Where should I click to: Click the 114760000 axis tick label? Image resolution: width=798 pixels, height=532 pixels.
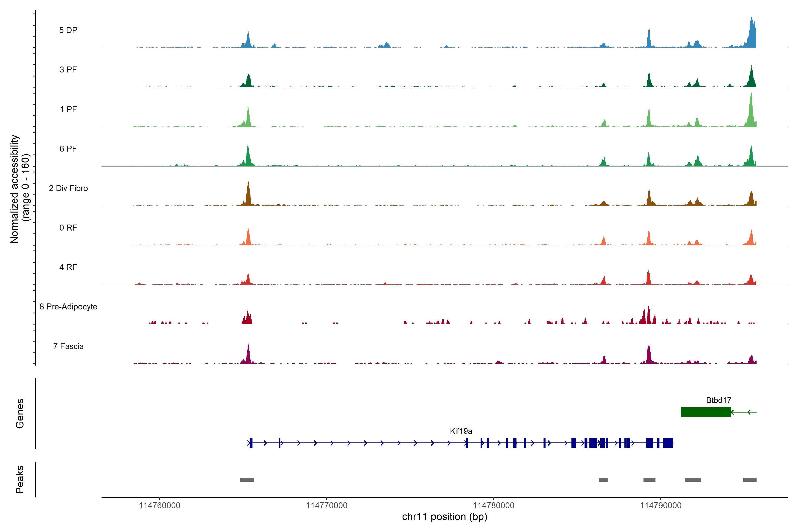[x=159, y=505]
